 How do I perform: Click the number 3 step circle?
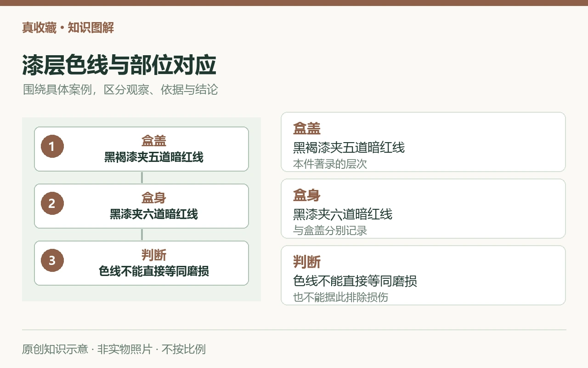52,260
